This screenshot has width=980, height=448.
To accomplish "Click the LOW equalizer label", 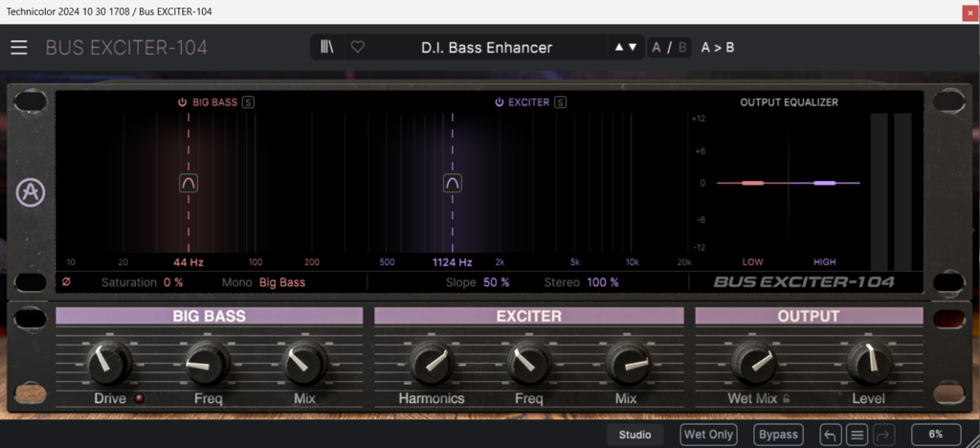I will pos(752,261).
